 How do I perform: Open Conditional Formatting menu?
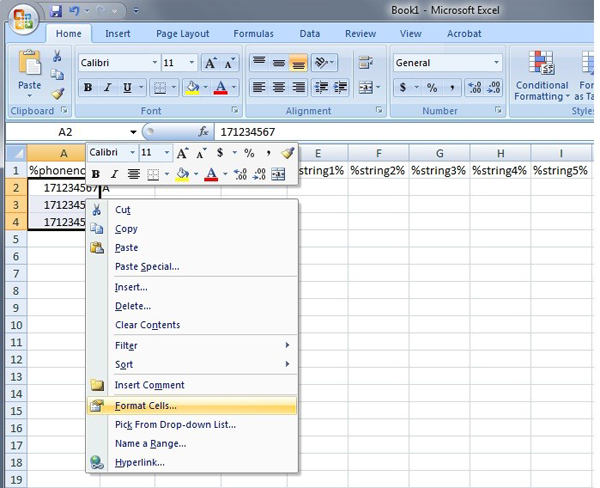541,75
